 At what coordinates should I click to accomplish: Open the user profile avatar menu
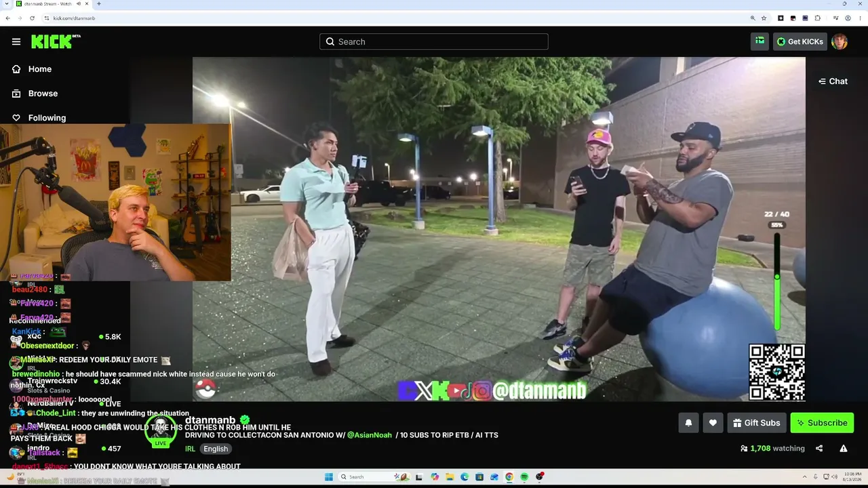pyautogui.click(x=840, y=41)
